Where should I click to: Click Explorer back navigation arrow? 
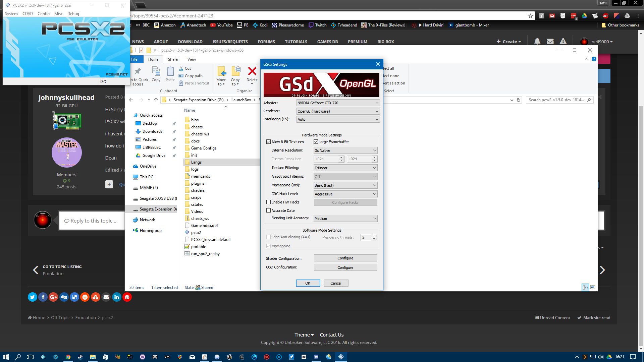[131, 100]
